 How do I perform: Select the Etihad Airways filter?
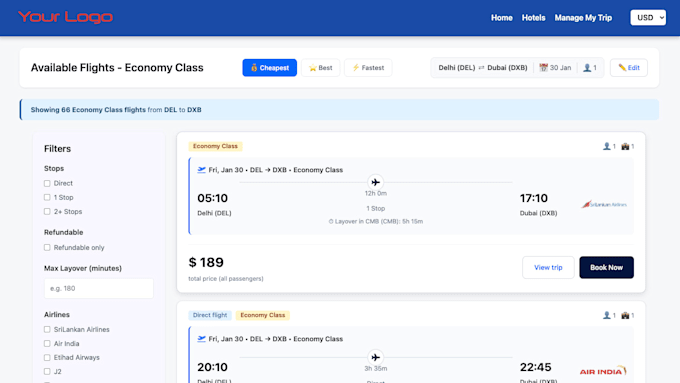[x=47, y=357]
